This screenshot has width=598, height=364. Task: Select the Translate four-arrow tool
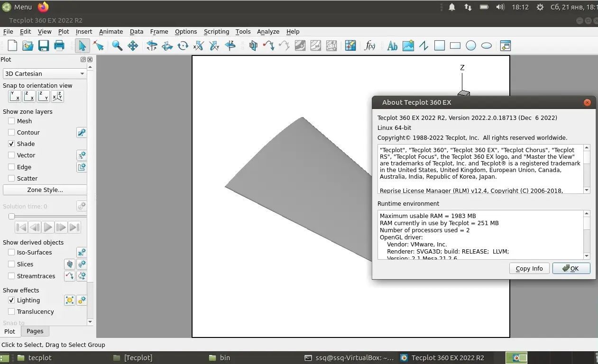click(133, 46)
